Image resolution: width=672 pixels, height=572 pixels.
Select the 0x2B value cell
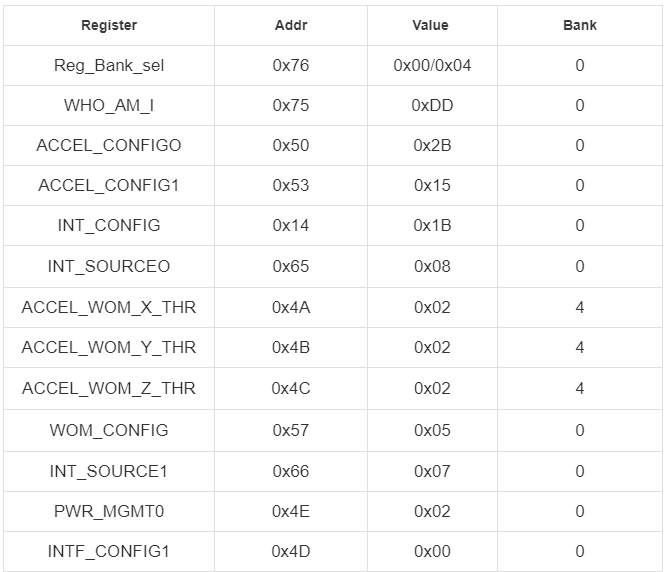click(x=432, y=145)
